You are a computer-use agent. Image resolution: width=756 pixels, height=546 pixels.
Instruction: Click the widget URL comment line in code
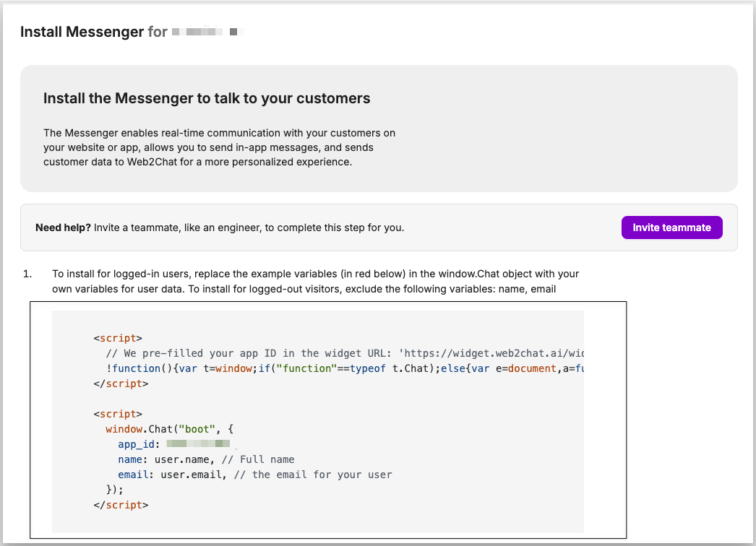[x=345, y=353]
